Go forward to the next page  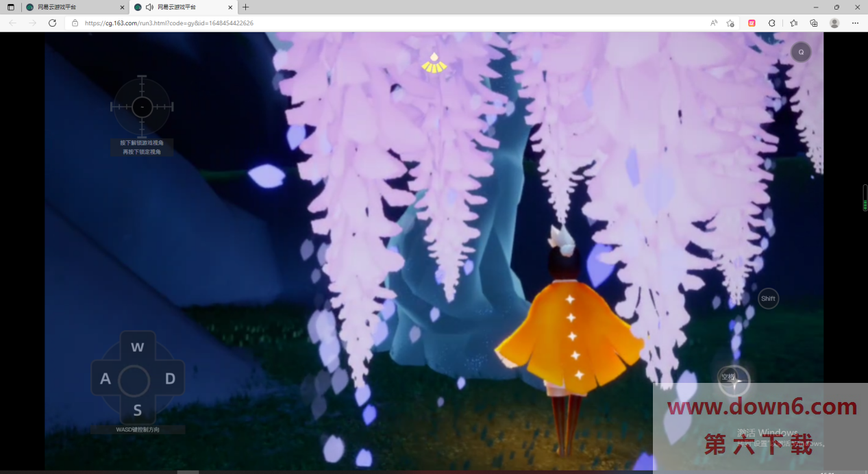point(32,23)
